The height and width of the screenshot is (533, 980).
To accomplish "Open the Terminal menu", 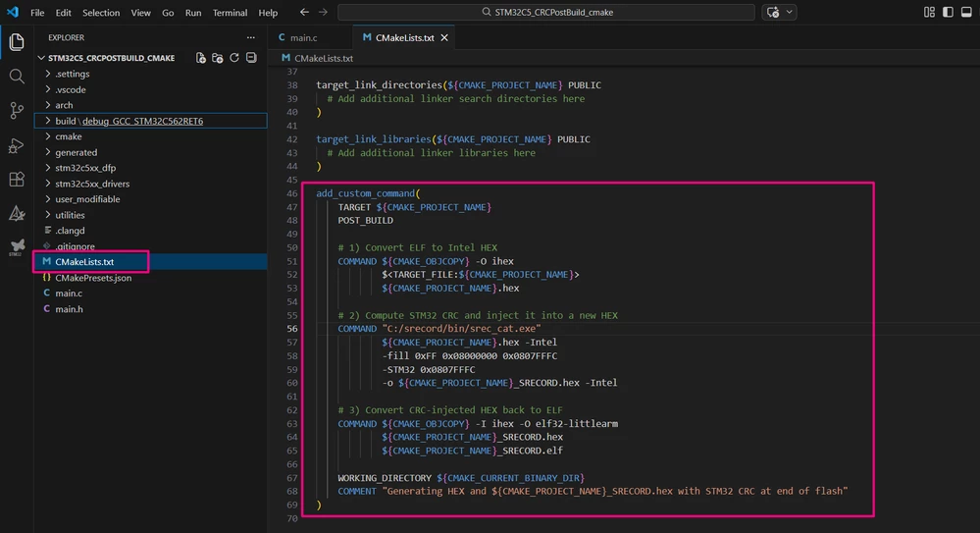I will [x=230, y=13].
